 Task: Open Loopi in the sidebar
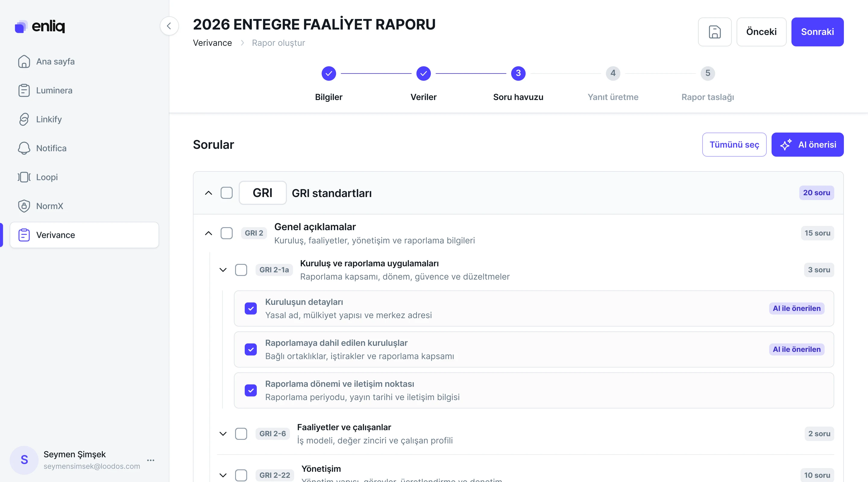84,177
